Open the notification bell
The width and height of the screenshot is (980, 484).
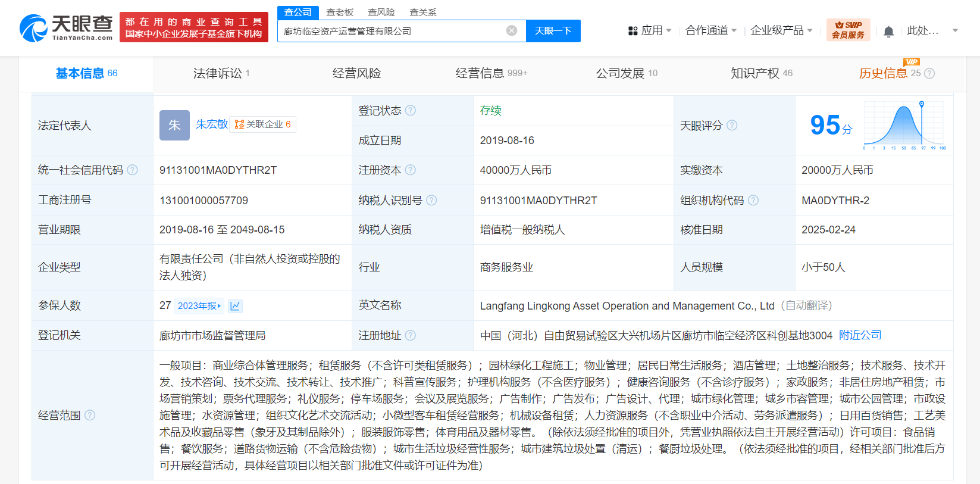pyautogui.click(x=888, y=31)
